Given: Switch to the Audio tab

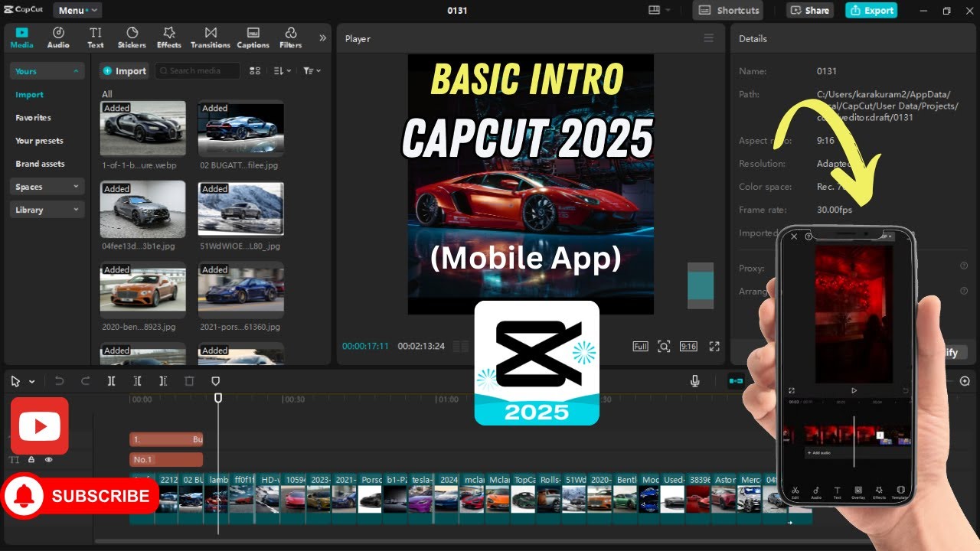Looking at the screenshot, I should (58, 37).
